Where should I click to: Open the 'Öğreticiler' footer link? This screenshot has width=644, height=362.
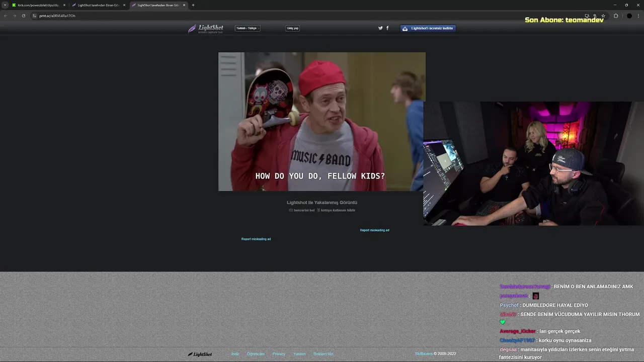(256, 354)
